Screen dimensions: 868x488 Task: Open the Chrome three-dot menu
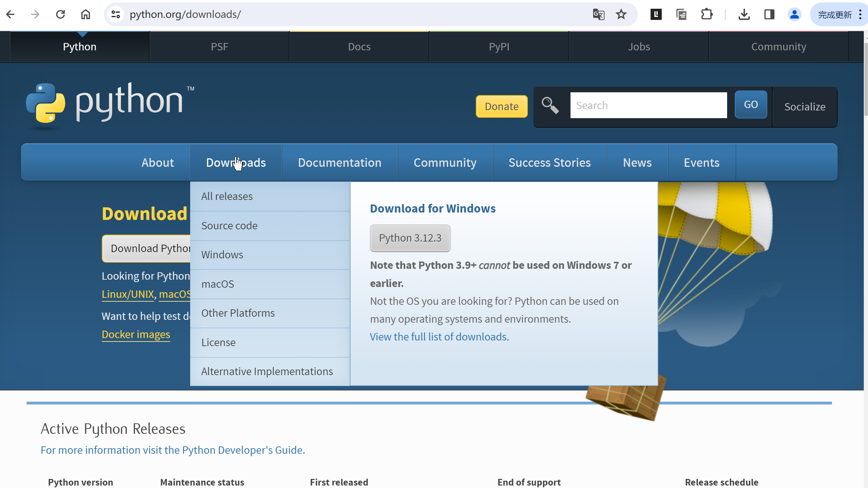[860, 14]
